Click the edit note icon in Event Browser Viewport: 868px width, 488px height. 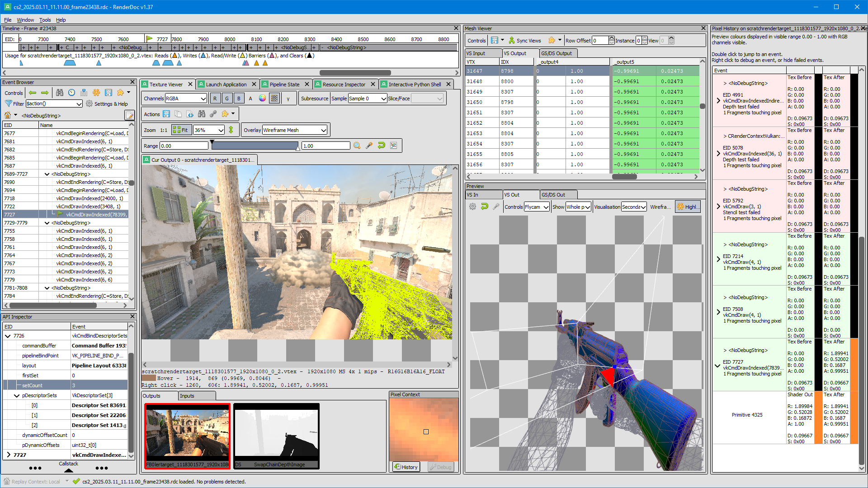[x=129, y=115]
